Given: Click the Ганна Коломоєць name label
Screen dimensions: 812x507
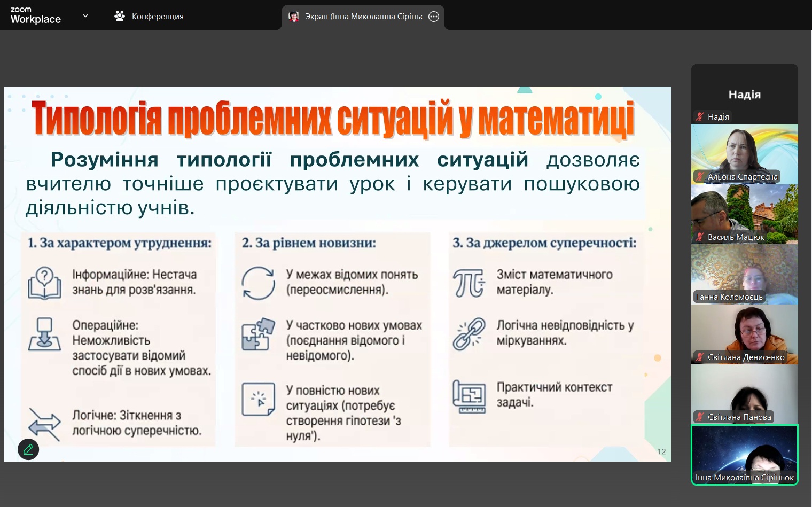Looking at the screenshot, I should pyautogui.click(x=729, y=297).
